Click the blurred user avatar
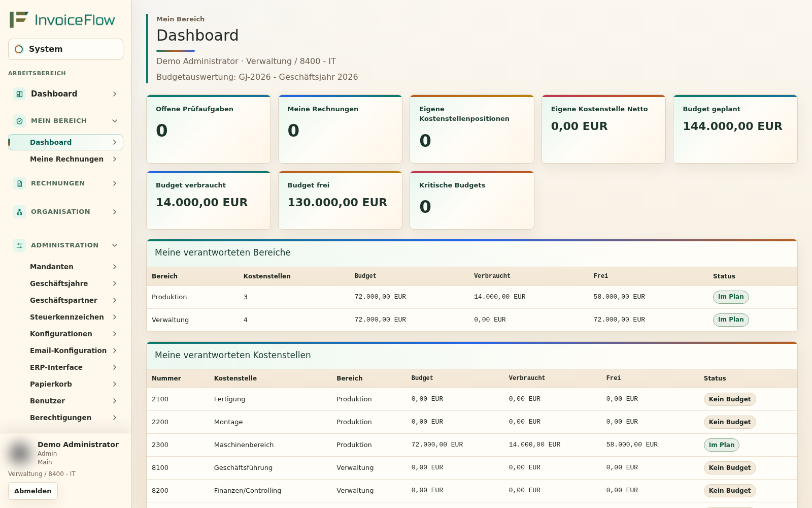This screenshot has height=508, width=812. (20, 453)
